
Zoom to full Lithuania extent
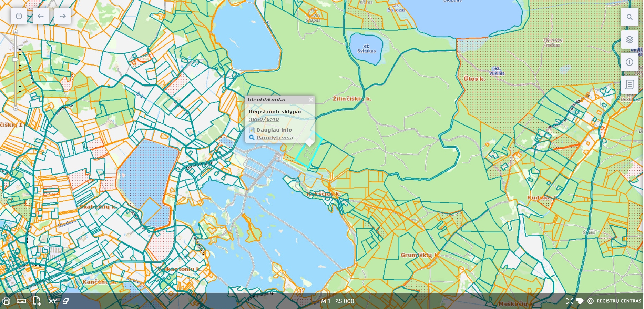(580, 301)
